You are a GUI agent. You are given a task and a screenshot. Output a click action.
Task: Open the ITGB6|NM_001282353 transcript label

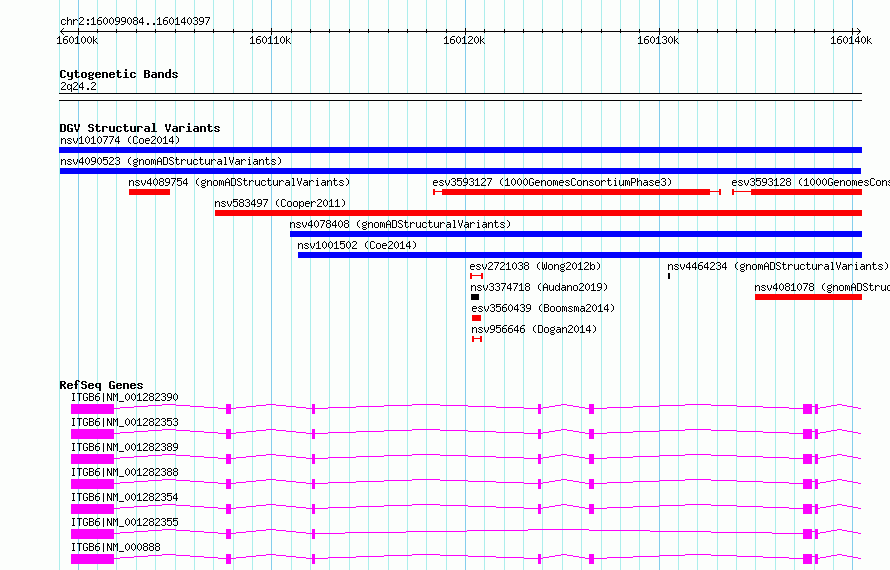125,422
